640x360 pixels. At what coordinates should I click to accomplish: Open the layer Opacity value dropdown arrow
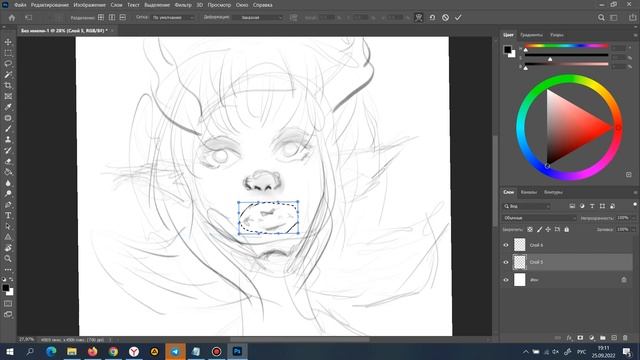[633, 218]
